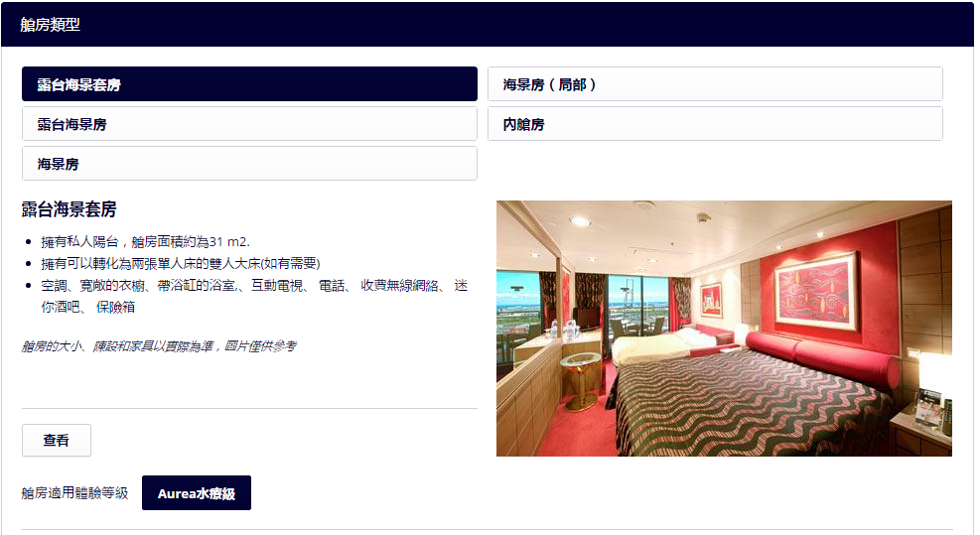Switch to the 露台海景房 tab

[x=249, y=124]
